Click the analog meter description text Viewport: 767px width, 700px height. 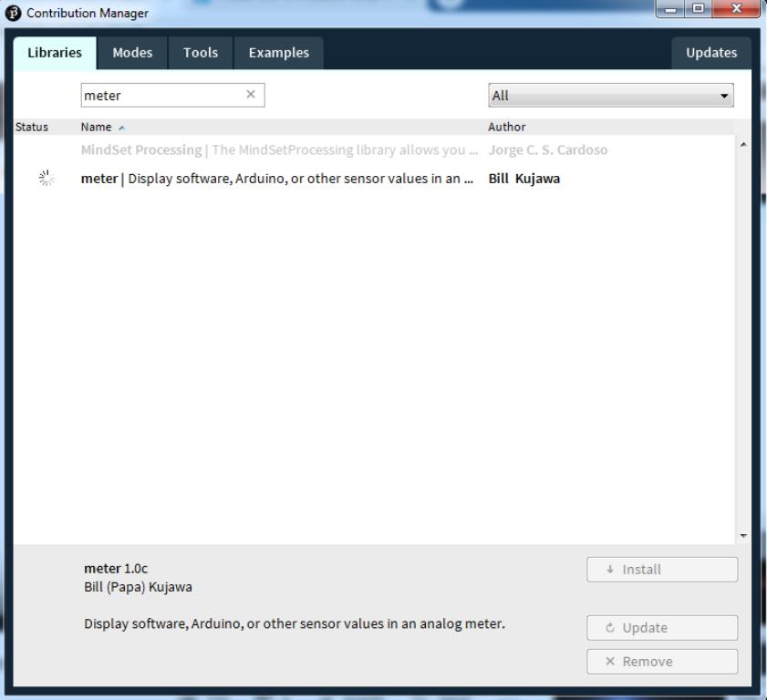pos(295,623)
